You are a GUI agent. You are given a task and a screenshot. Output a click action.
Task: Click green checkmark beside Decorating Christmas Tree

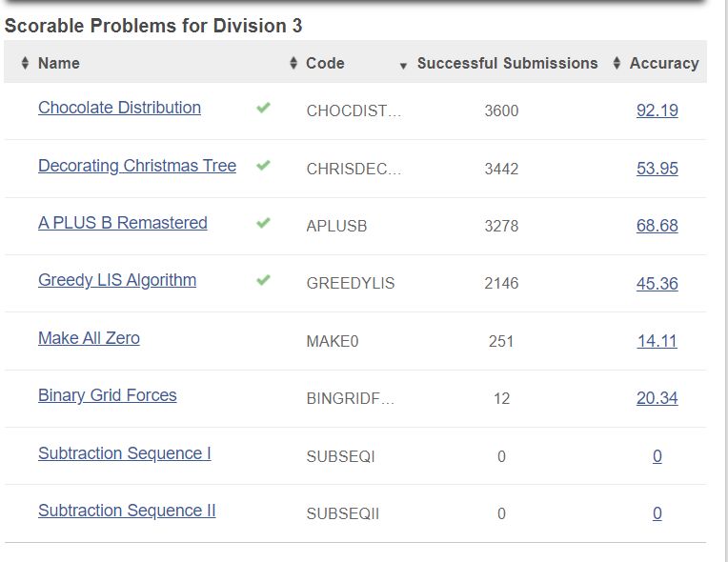click(264, 166)
